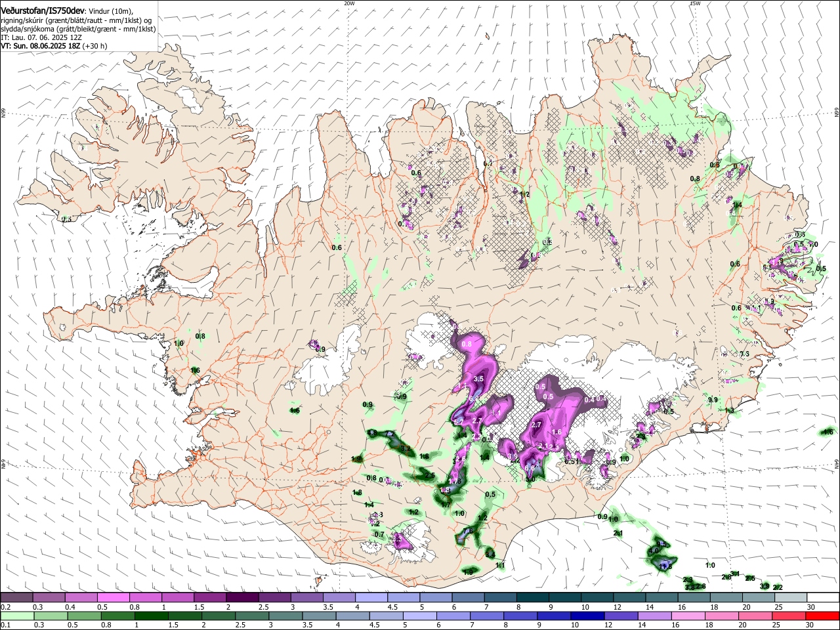Click the 4.0 offshore precipitation value
The height and width of the screenshot is (630, 840).
click(x=654, y=551)
